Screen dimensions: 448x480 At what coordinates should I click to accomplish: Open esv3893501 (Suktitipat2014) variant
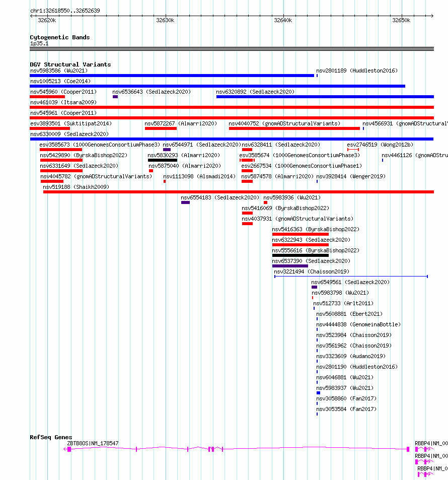point(71,124)
